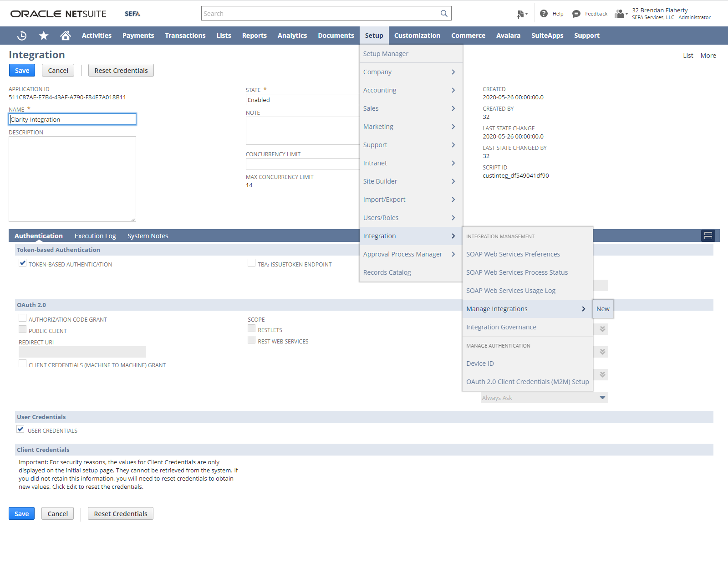Click in the Name input field

[72, 119]
